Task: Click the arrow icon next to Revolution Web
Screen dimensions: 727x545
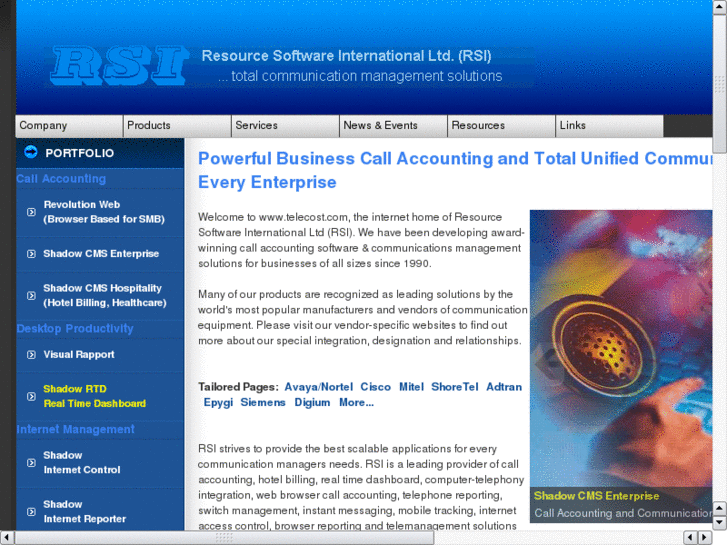Action: coord(31,212)
